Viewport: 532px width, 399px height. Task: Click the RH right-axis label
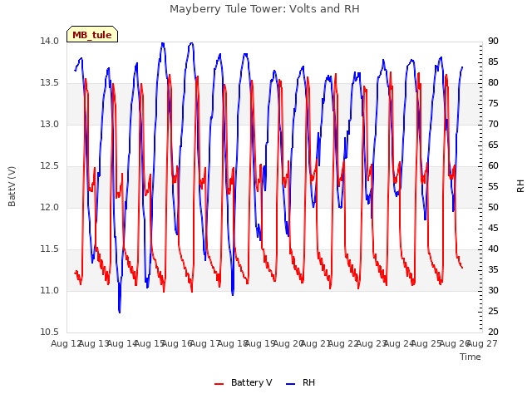(520, 186)
